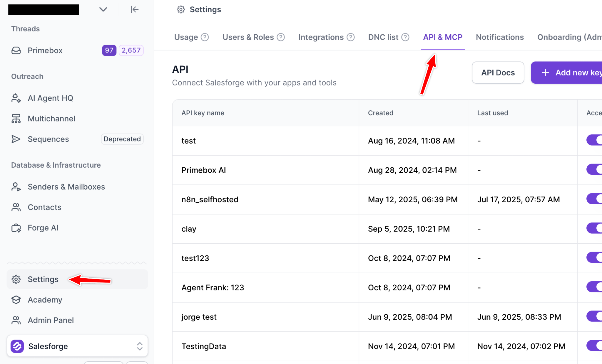Viewport: 602px width, 364px height.
Task: Select the Agent Frank: 123 key name
Action: click(213, 287)
